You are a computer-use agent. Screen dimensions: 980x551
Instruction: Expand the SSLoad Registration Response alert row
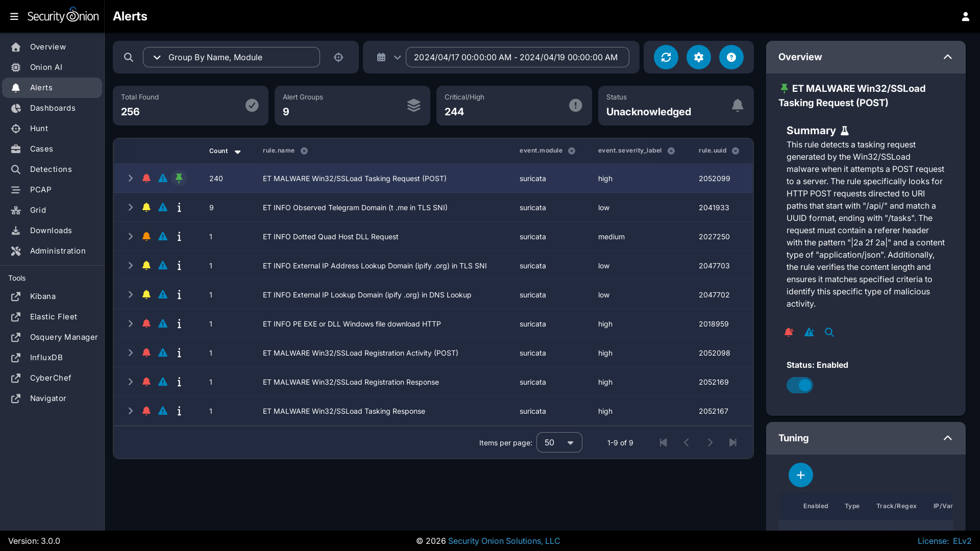tap(130, 382)
